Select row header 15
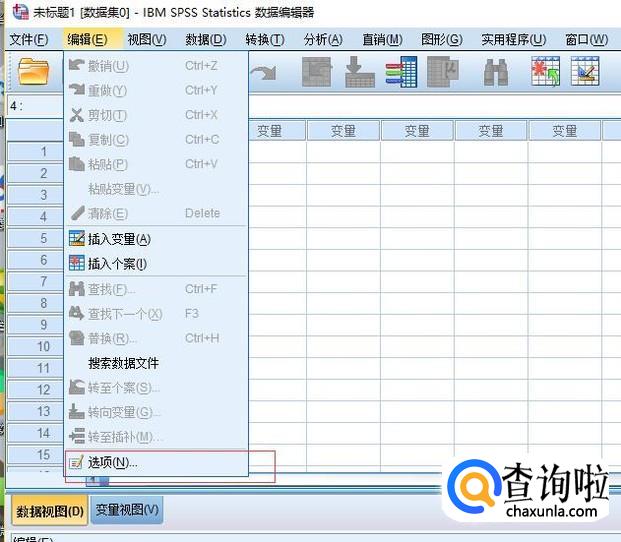621x542 pixels. coord(36,455)
